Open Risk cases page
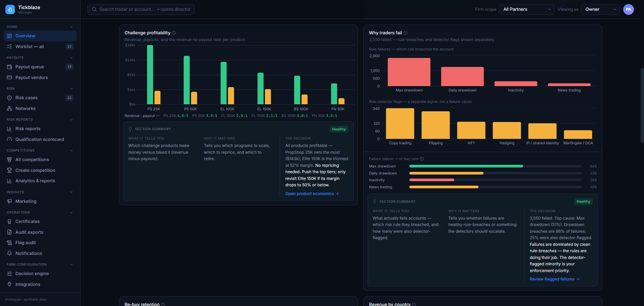644x306 pixels. 40,98
